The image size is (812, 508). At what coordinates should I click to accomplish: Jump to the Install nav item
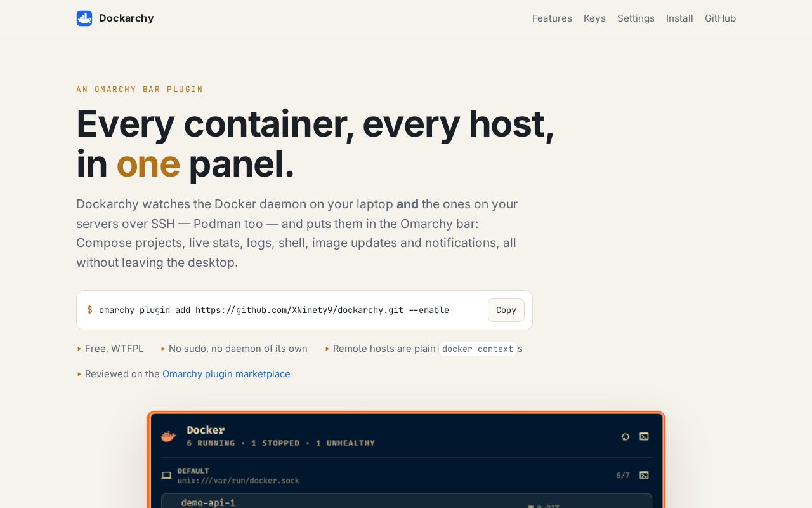679,18
